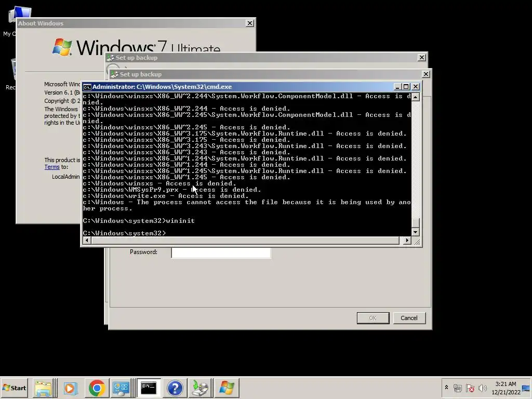The width and height of the screenshot is (532, 399).
Task: Open the Help and Support taskbar item
Action: point(175,388)
